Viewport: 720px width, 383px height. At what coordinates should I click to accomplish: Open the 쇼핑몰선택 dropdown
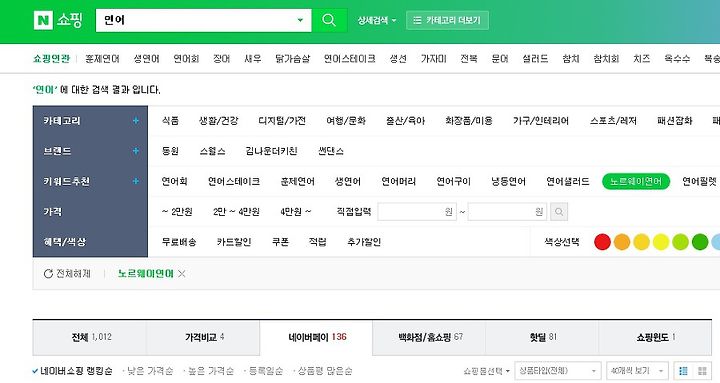pos(487,371)
